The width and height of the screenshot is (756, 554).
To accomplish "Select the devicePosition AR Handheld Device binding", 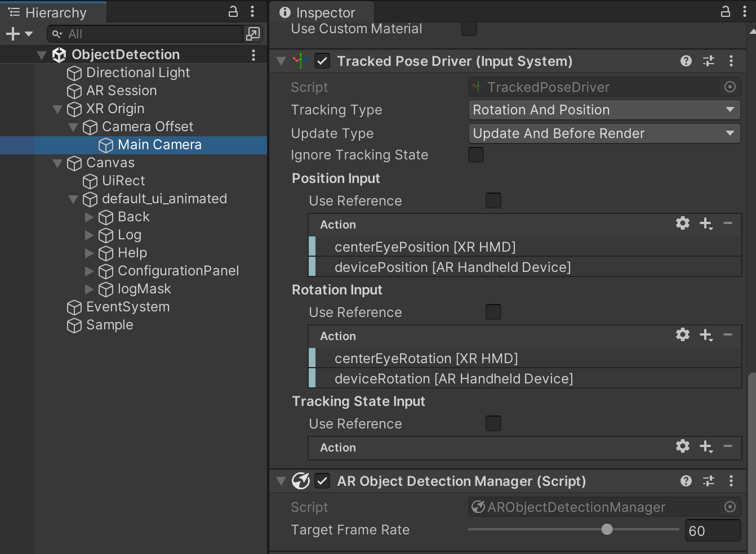I will (452, 267).
